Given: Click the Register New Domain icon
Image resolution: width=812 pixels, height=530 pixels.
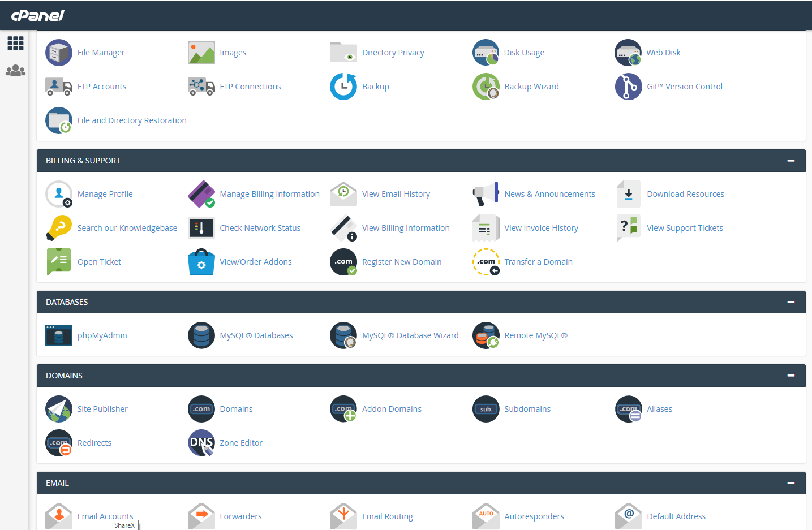Looking at the screenshot, I should [x=343, y=262].
